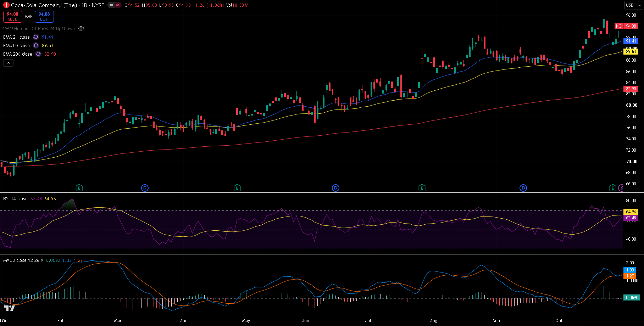Open the late-July earnings E marker

point(422,188)
